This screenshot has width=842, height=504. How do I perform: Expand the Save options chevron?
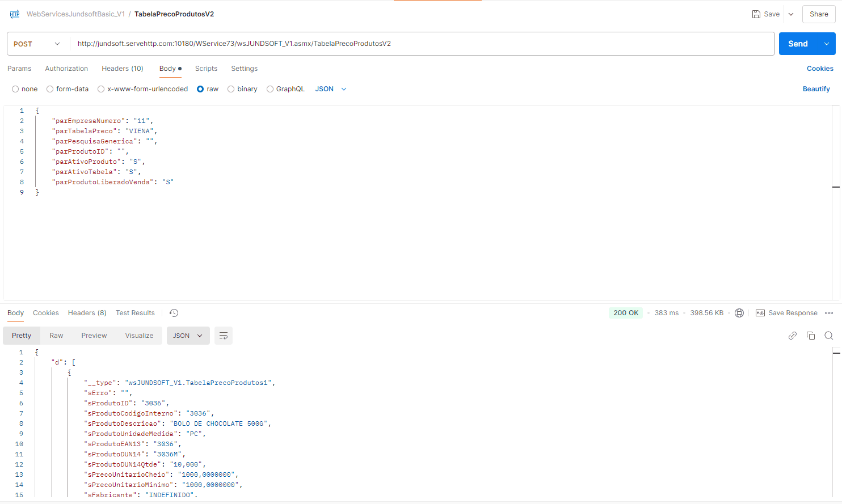(x=791, y=14)
